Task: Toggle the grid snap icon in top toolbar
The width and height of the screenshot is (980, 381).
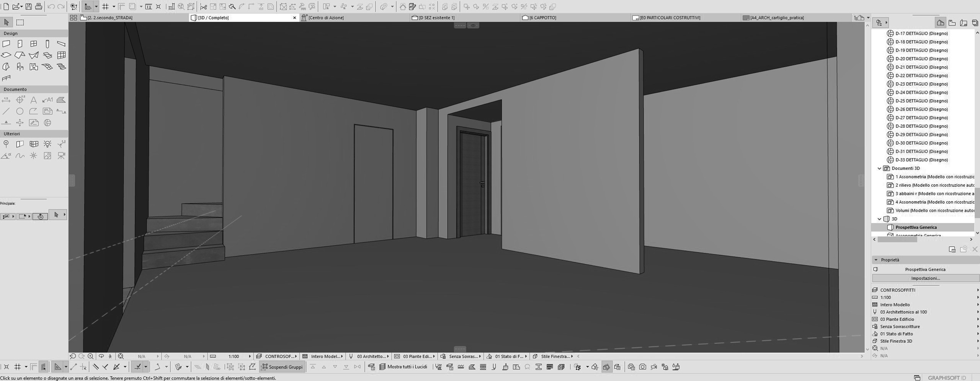Action: (106, 7)
